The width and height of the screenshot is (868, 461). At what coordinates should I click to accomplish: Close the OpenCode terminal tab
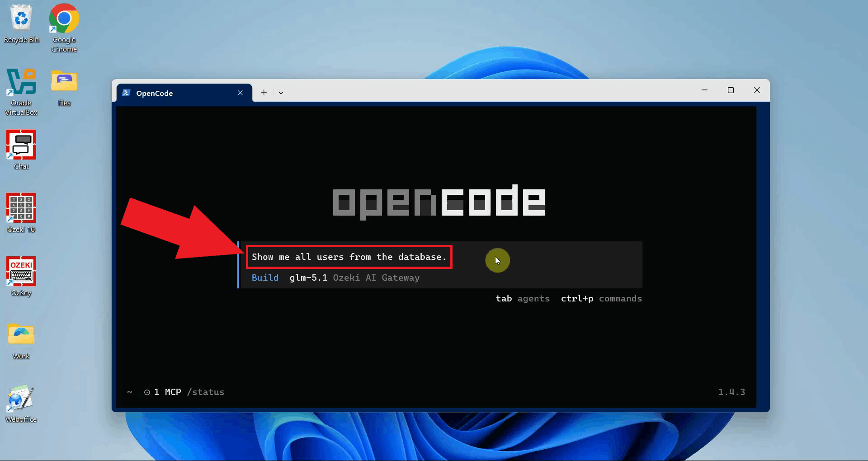240,93
